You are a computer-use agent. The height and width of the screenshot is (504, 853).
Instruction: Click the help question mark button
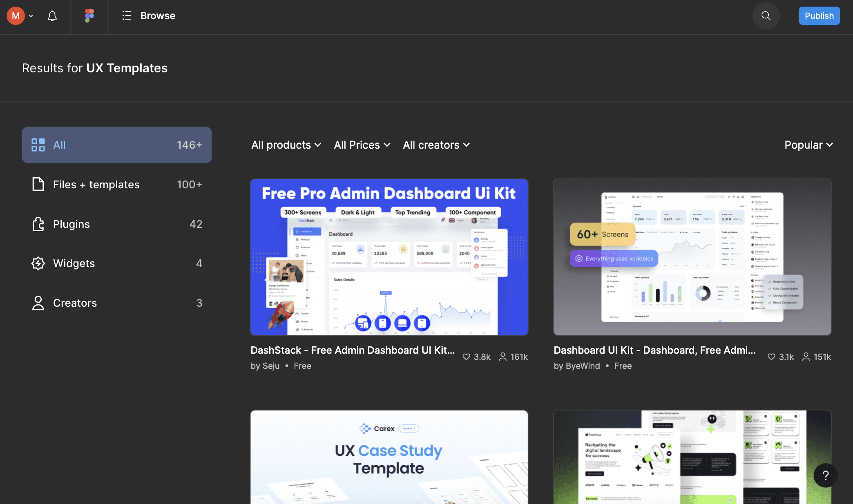point(825,475)
